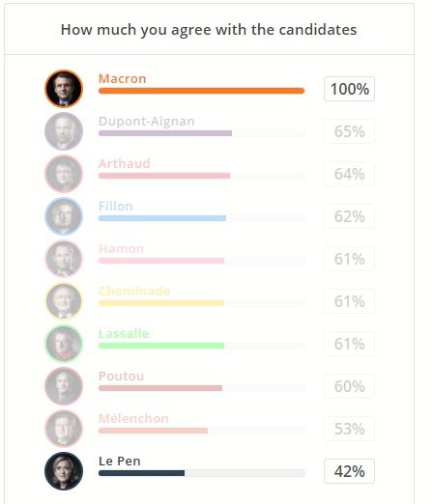Click Le Pen's dark agreement bar
The width and height of the screenshot is (432, 504).
coord(141,473)
